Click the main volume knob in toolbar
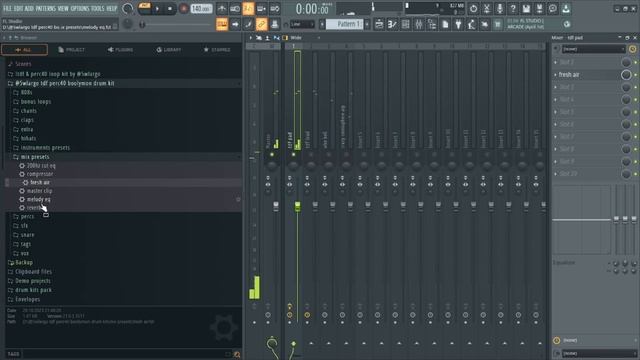 tap(128, 8)
